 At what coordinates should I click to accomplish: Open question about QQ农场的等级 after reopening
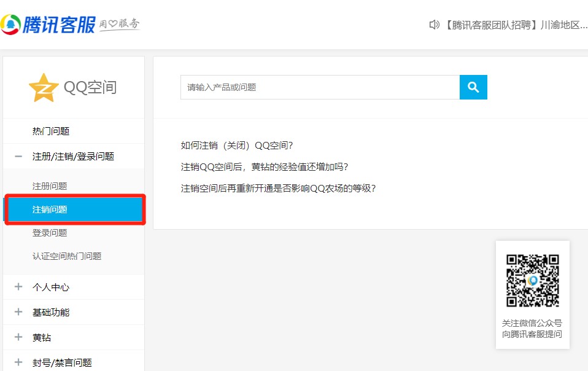[x=278, y=189]
